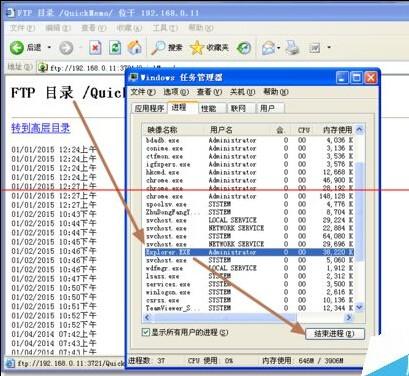The width and height of the screenshot is (409, 376).
Task: Open Search with the magnifier icon
Action: coord(158,48)
